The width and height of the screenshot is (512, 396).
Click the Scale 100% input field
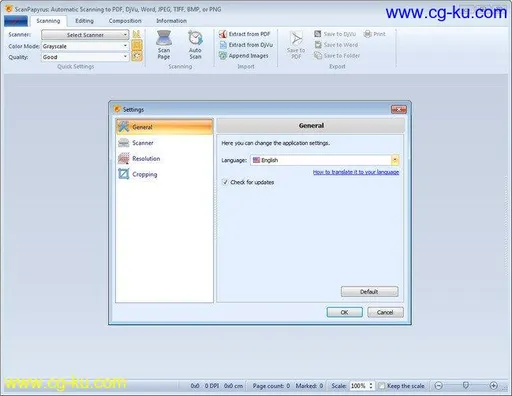click(359, 386)
